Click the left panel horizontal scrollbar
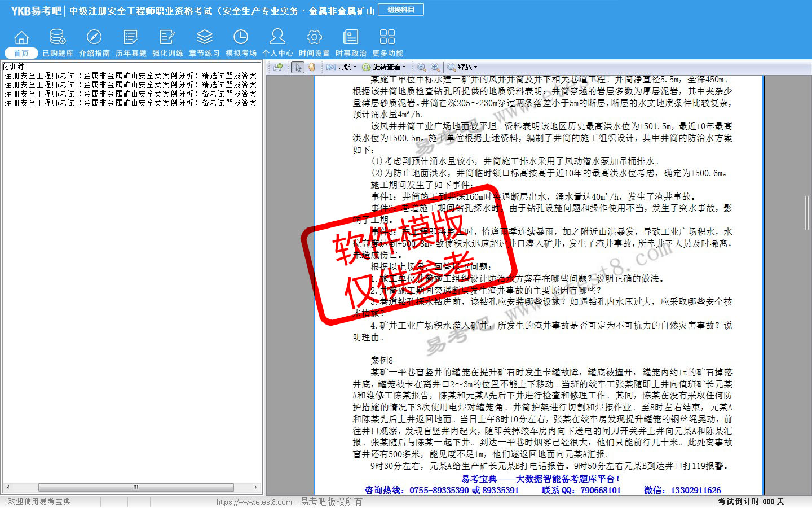 coord(135,487)
